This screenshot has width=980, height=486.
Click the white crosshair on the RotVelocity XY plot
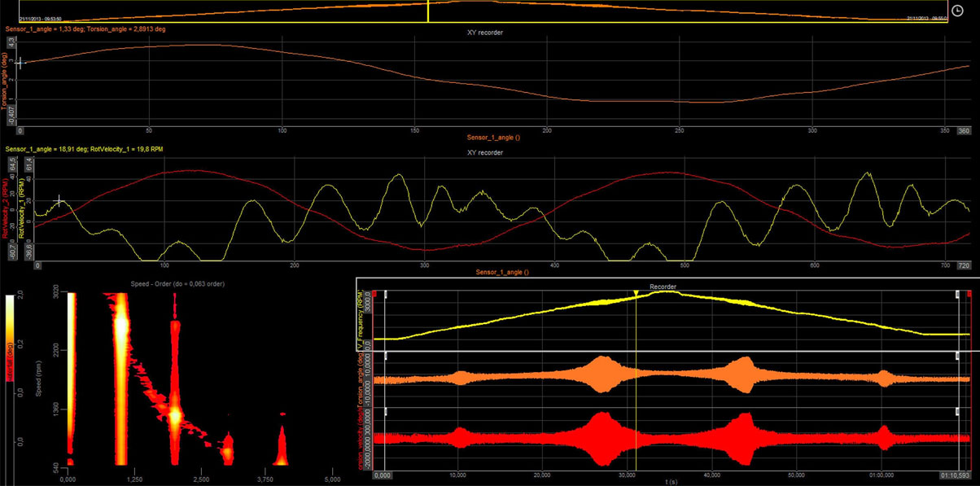click(x=59, y=200)
